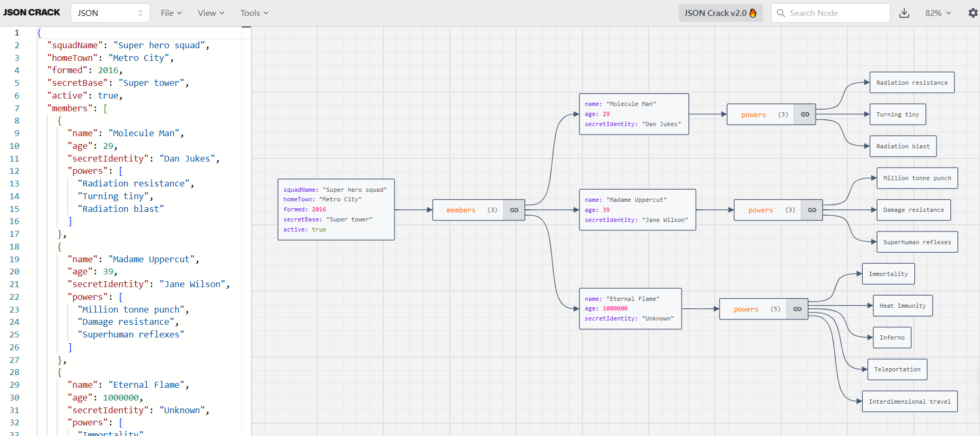Select the Molecule Man node
The height and width of the screenshot is (436, 980).
click(x=634, y=114)
